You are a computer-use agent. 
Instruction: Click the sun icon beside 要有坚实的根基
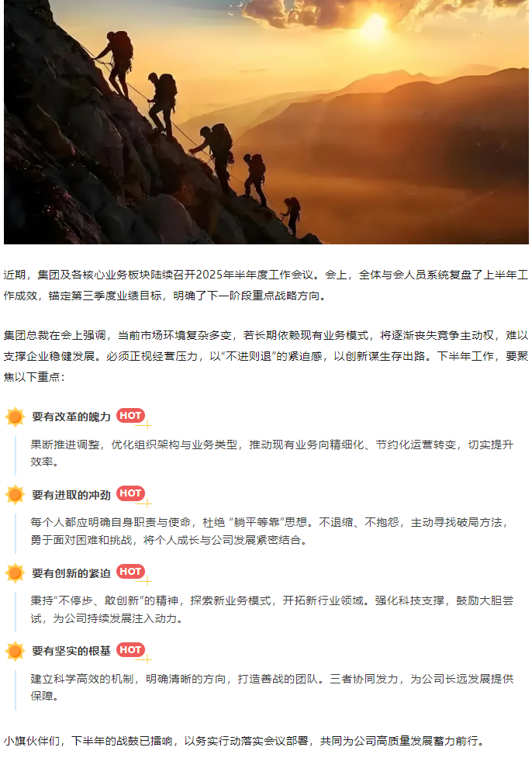point(15,651)
